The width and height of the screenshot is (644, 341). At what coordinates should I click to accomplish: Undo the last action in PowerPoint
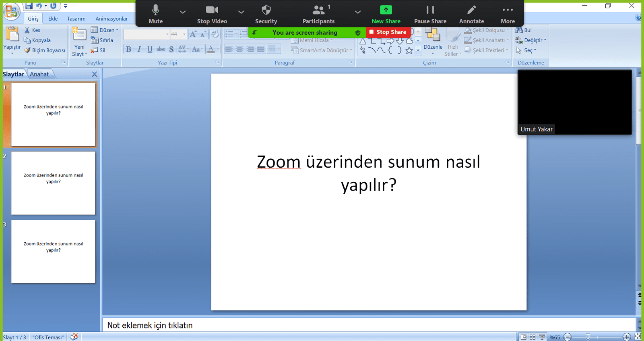click(x=39, y=6)
